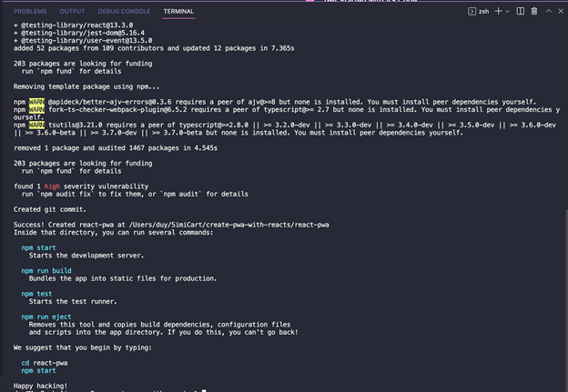This screenshot has width=568, height=392.
Task: Click the zsh terminal name label
Action: pyautogui.click(x=483, y=12)
